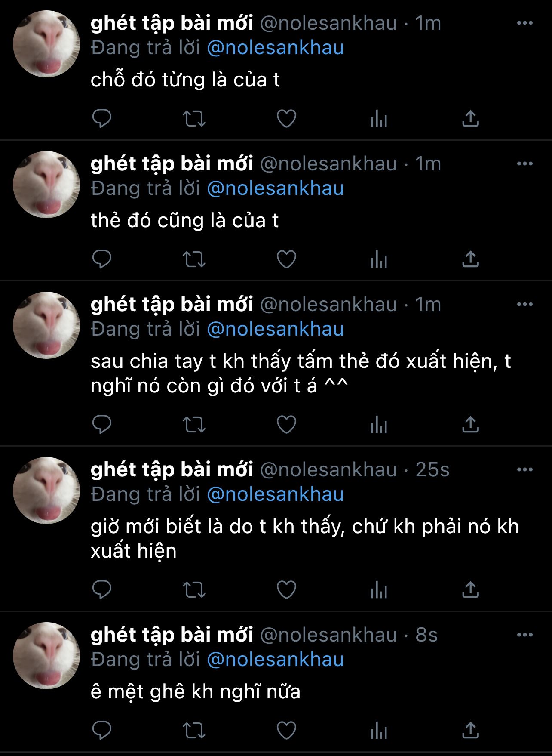The image size is (552, 756).
Task: View analytics for the "giờ mới biết" tweet
Action: 379,590
